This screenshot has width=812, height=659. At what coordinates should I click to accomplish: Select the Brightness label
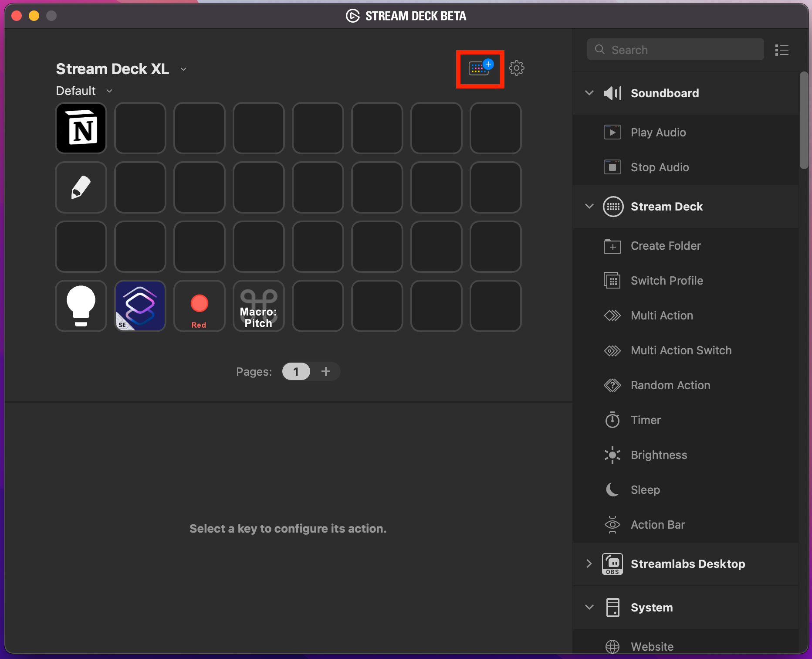(x=659, y=455)
